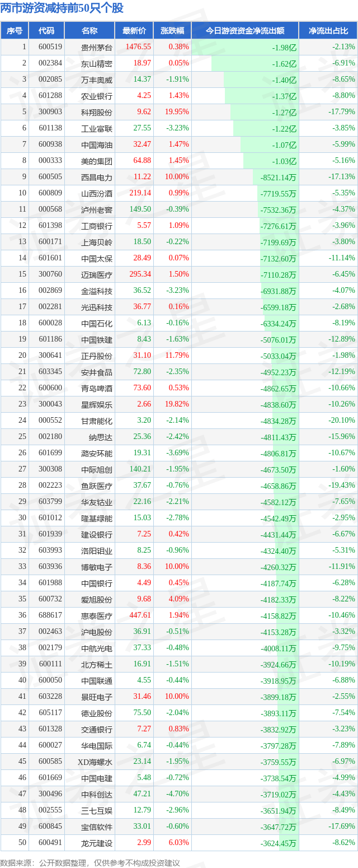
Task: Select stock name 沪电股份
Action: [97, 632]
